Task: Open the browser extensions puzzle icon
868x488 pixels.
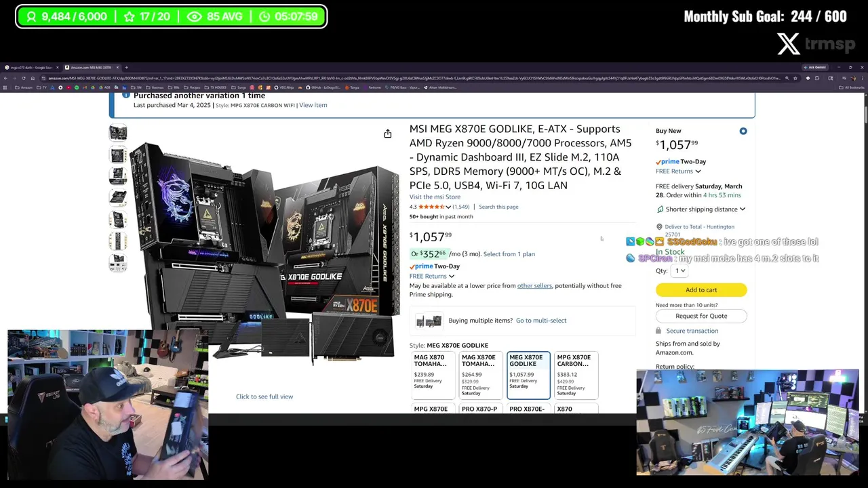Action: click(x=817, y=78)
